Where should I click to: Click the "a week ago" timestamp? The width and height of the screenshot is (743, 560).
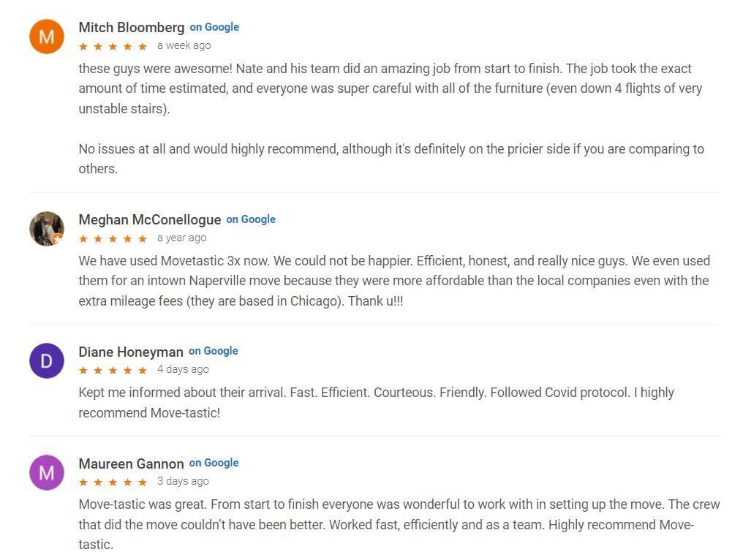point(184,45)
